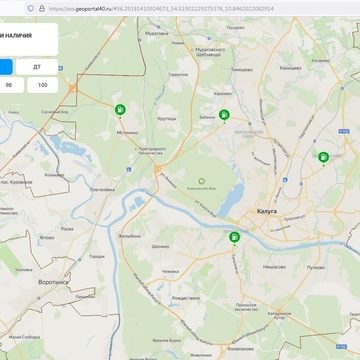The width and height of the screenshot is (360, 360).
Task: Click the 'Некрасово' label
Action: tap(274, 267)
